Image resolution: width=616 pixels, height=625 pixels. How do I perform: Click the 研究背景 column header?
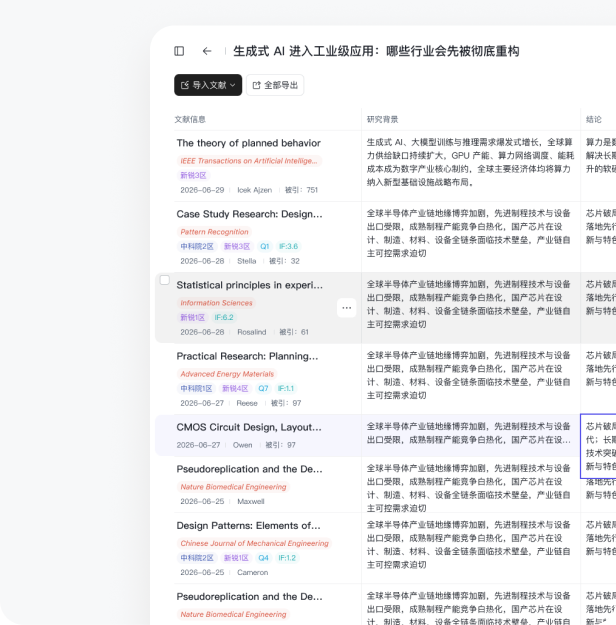tap(382, 120)
